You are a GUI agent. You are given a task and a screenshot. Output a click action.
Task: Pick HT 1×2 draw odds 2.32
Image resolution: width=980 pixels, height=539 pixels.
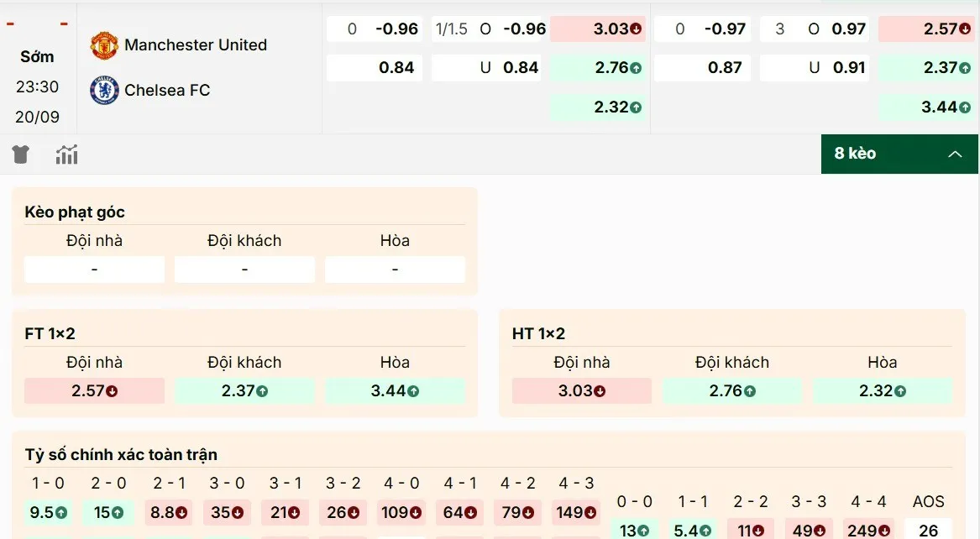pos(882,390)
